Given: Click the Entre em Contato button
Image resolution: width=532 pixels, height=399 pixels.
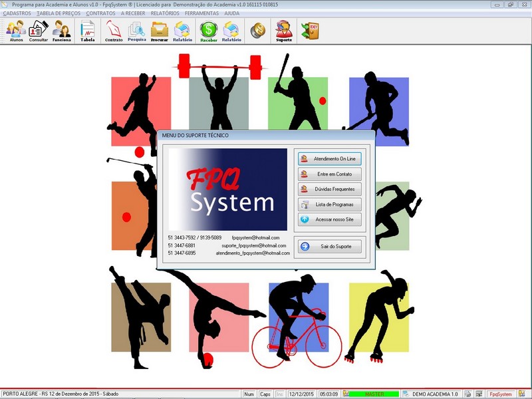Looking at the screenshot, I should 330,174.
